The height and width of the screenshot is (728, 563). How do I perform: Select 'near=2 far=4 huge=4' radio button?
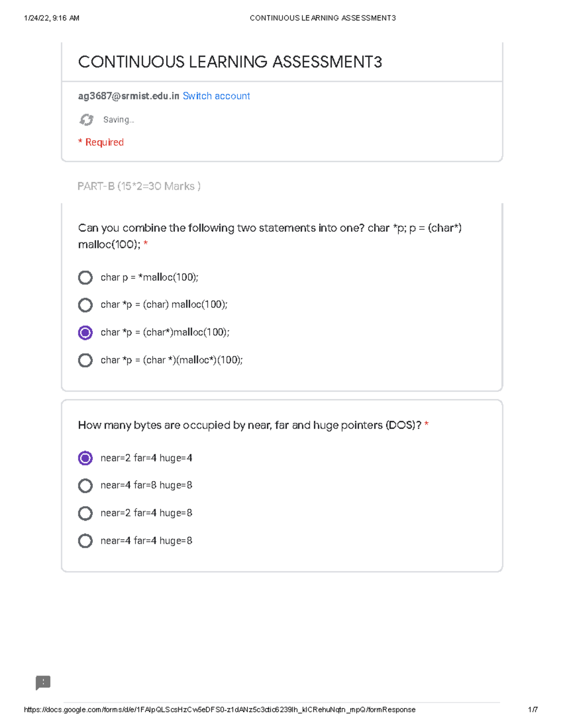pos(85,458)
